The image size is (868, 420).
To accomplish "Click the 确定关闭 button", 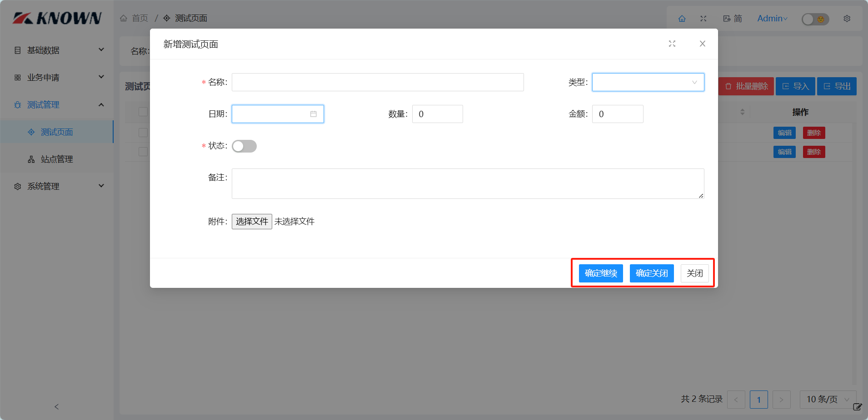I will pos(652,273).
